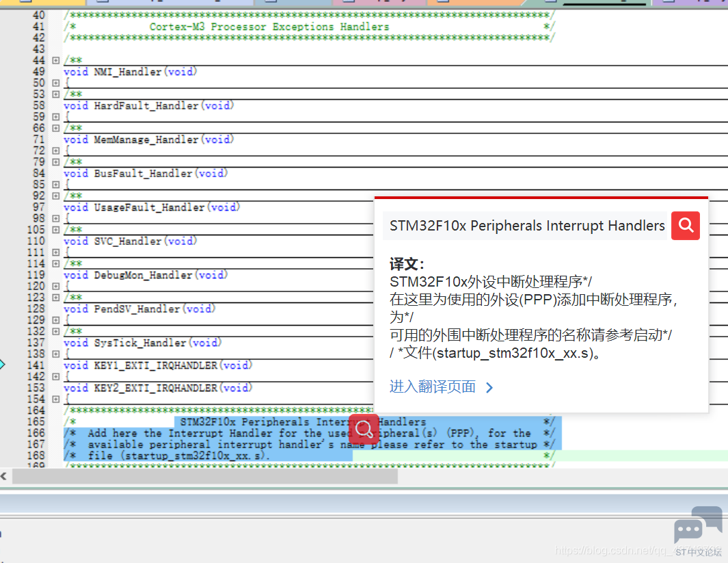Image resolution: width=728 pixels, height=563 pixels.
Task: Click line number 165 in the gutter
Action: pyautogui.click(x=36, y=422)
